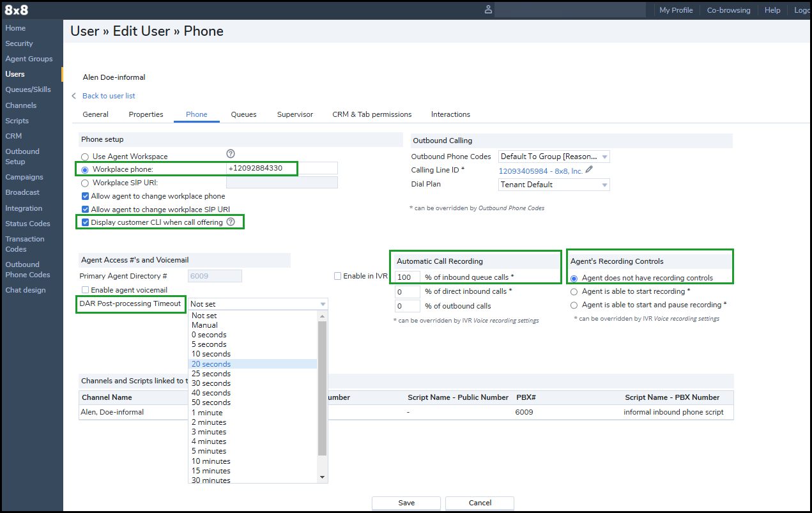Choose 1 minute timeout option
The image size is (812, 513).
(x=253, y=413)
